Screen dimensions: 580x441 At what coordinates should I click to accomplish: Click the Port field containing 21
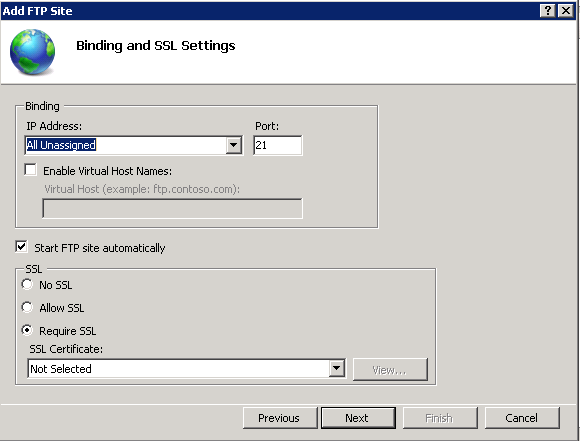click(x=277, y=145)
